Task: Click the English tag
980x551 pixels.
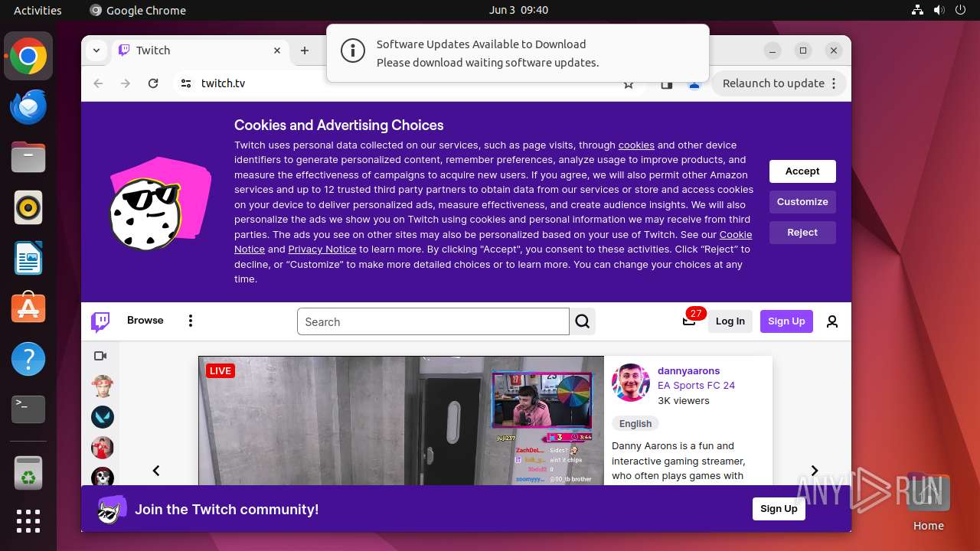Action: [635, 424]
